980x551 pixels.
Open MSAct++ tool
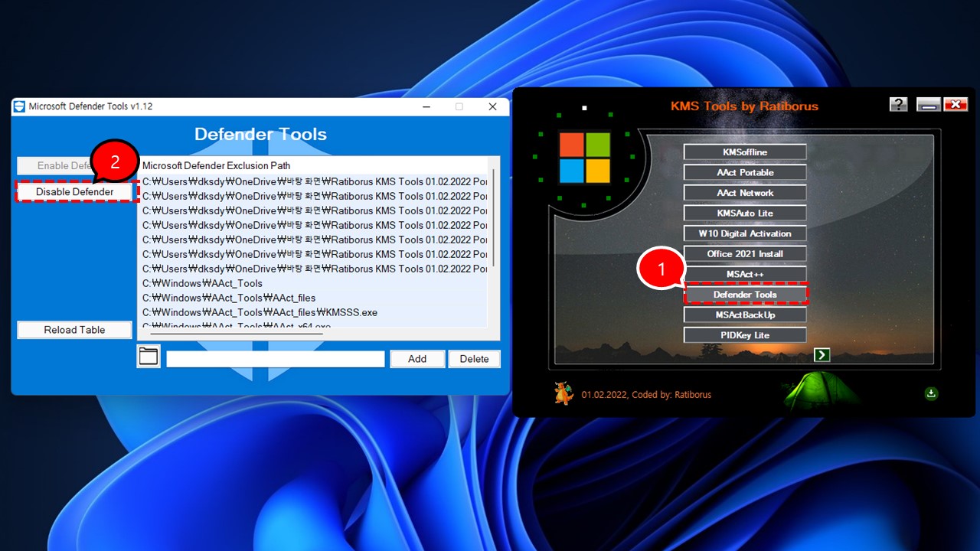[745, 274]
